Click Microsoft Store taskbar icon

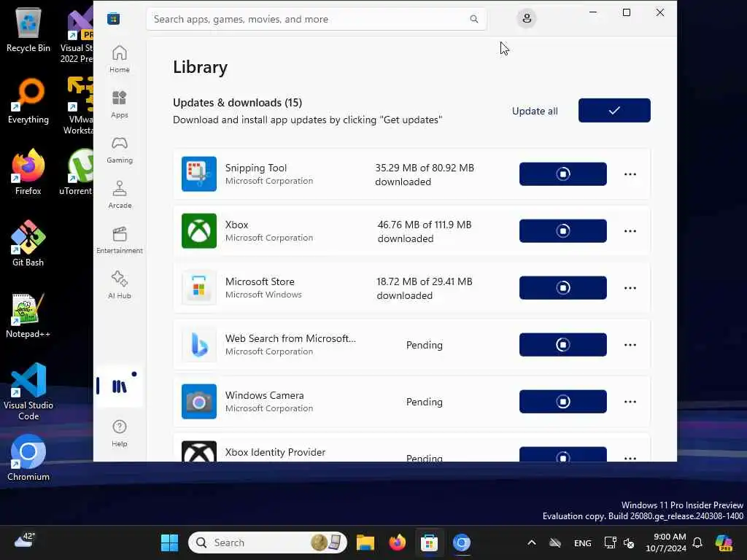click(429, 542)
